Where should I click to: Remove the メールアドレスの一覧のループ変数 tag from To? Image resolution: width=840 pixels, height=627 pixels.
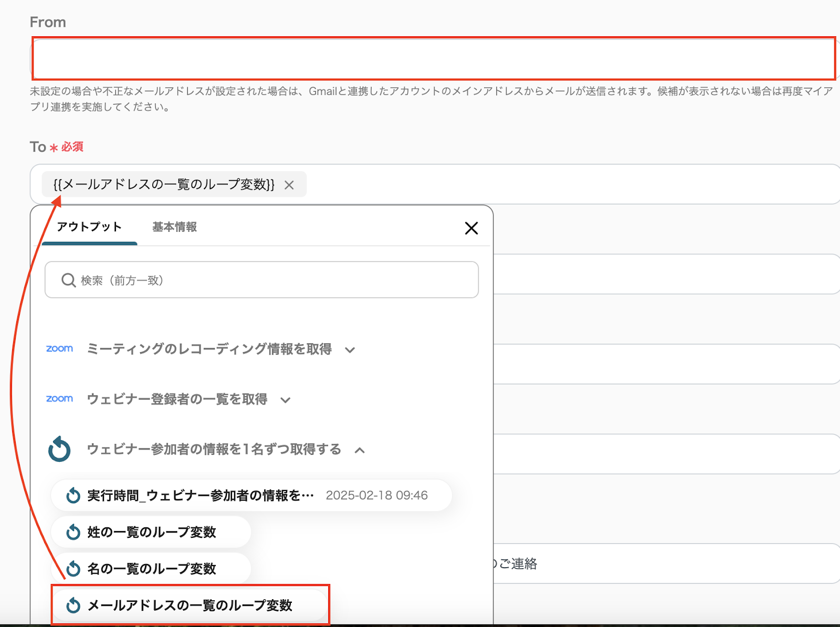pyautogui.click(x=289, y=185)
